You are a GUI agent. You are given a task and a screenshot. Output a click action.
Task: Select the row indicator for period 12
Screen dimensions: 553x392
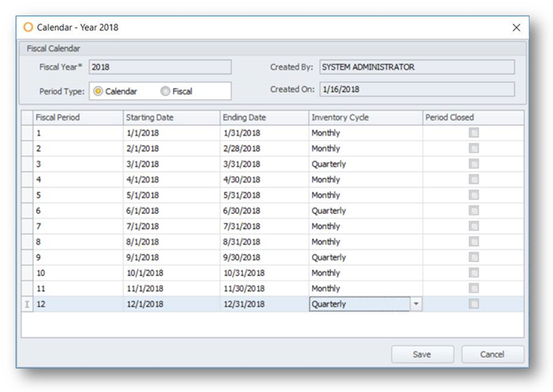tap(27, 304)
